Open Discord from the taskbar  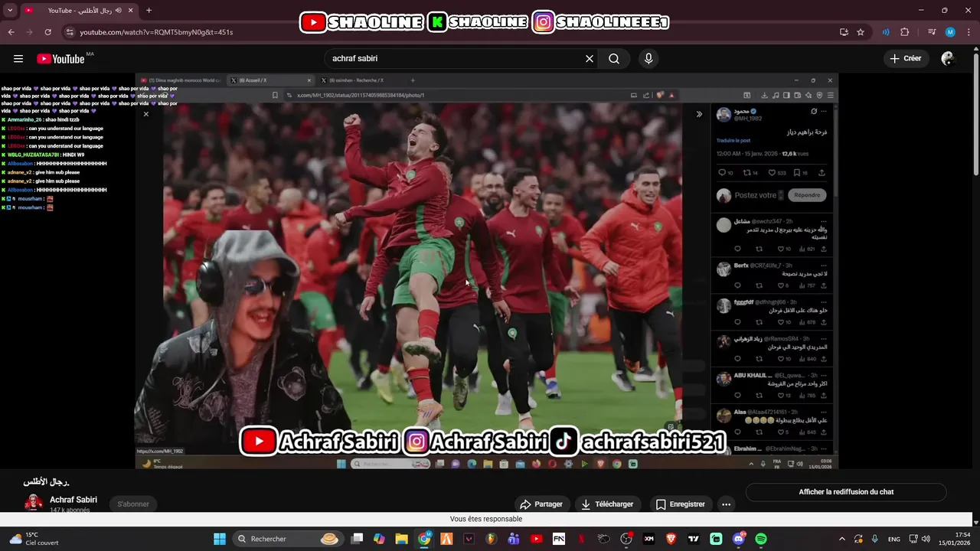click(x=739, y=539)
